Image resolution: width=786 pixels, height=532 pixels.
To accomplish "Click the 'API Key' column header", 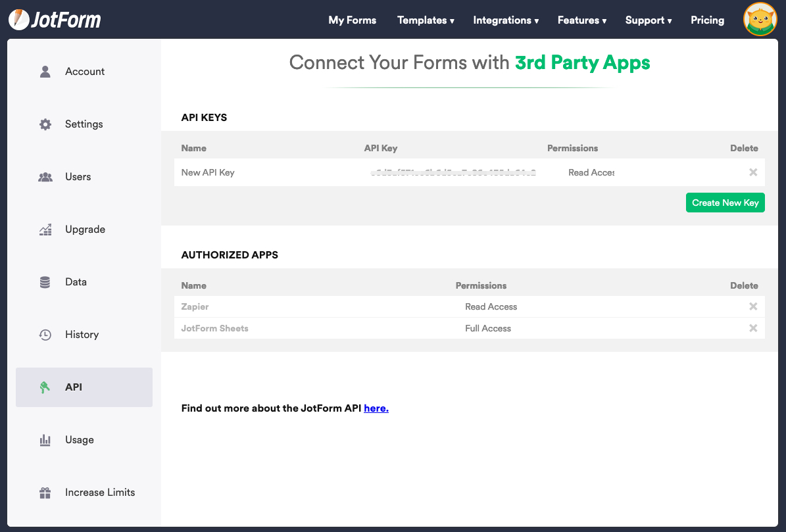I will [380, 148].
